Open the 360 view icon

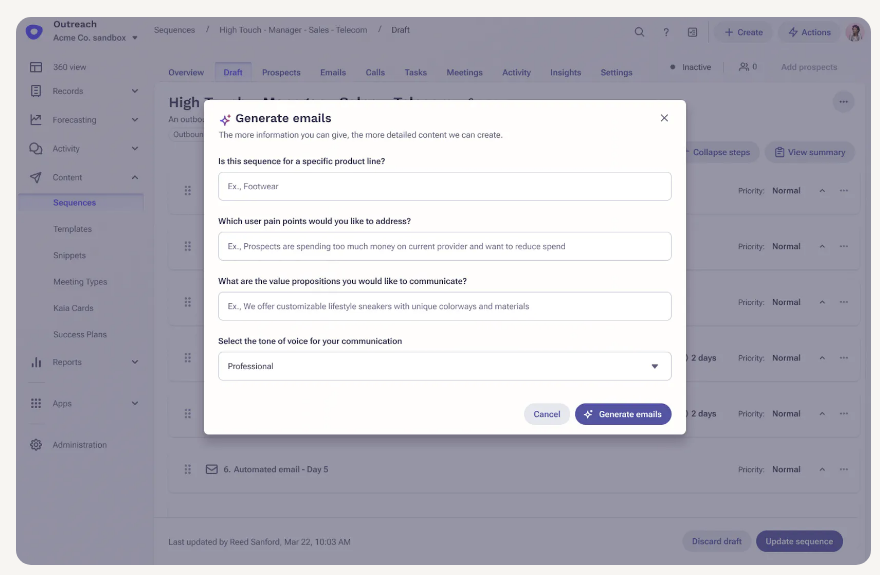click(36, 67)
